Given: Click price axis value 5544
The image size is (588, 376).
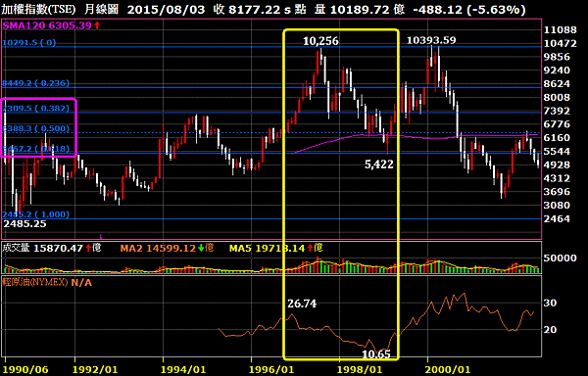Looking at the screenshot, I should (x=557, y=152).
